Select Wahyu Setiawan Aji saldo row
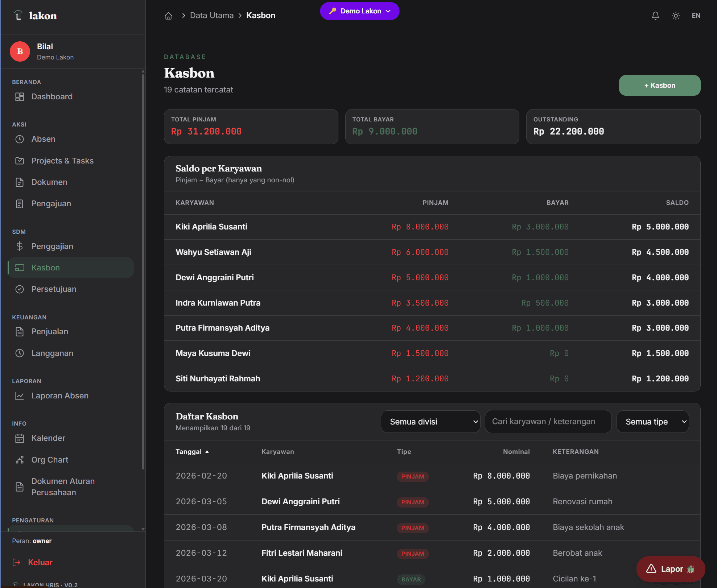The height and width of the screenshot is (588, 717). tap(432, 252)
